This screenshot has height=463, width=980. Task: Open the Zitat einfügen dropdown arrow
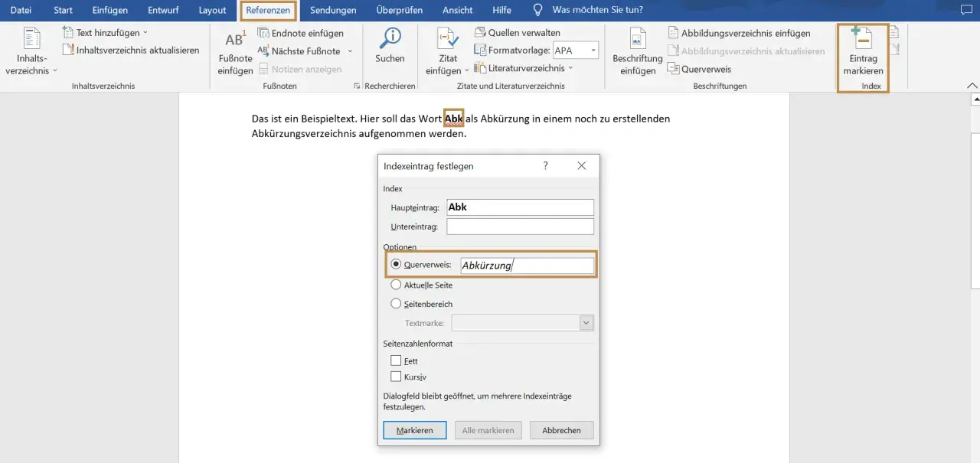pyautogui.click(x=466, y=71)
